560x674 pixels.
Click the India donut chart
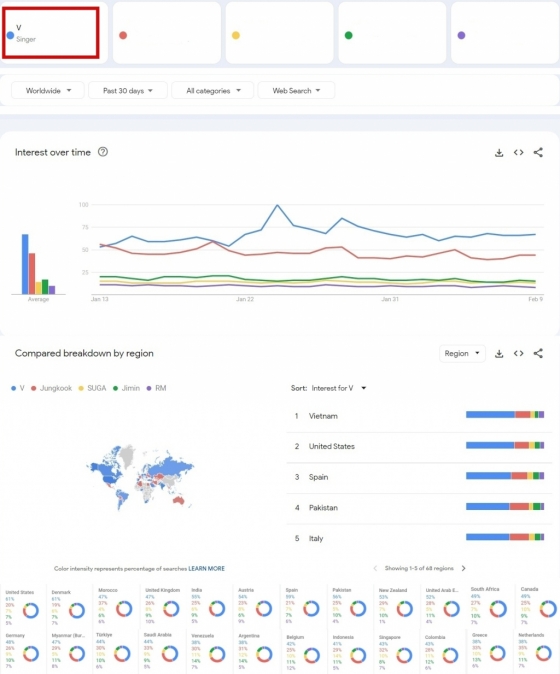point(217,609)
